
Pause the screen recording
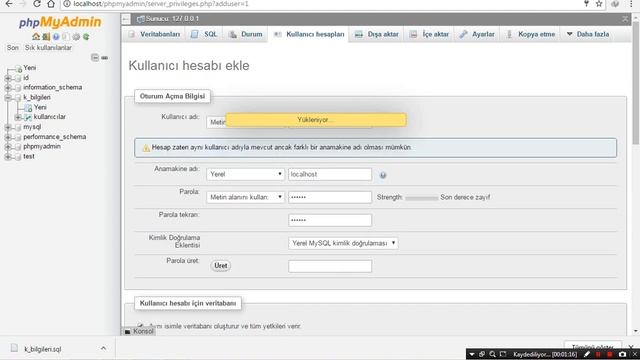[598, 354]
